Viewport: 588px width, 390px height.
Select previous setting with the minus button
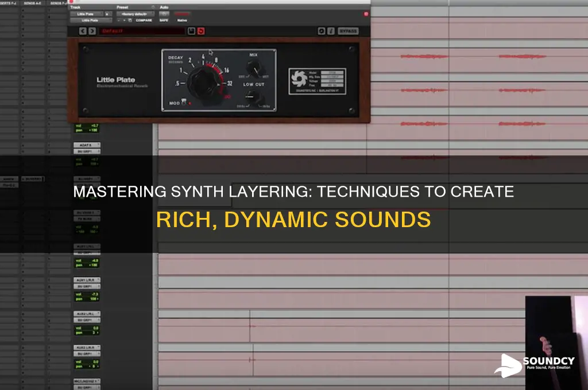119,20
